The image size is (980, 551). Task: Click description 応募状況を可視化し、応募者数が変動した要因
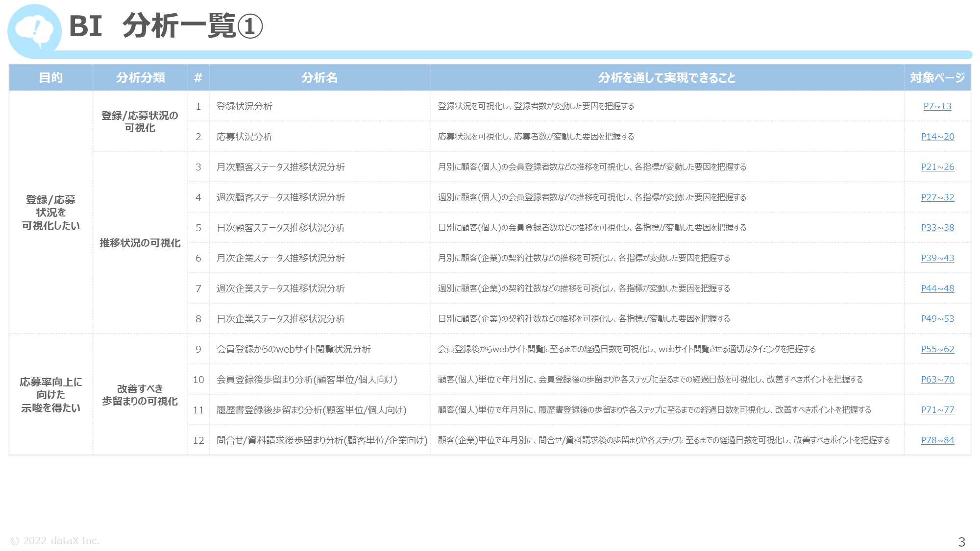pyautogui.click(x=536, y=137)
